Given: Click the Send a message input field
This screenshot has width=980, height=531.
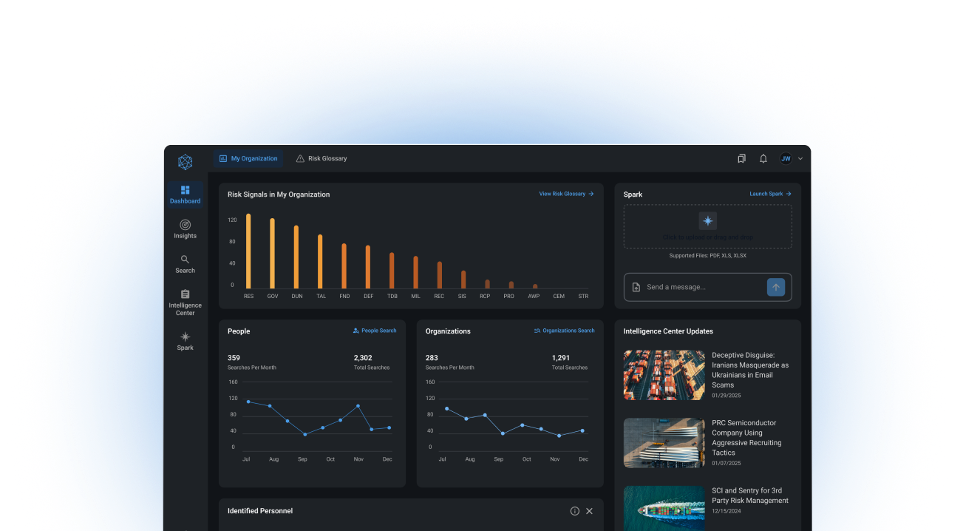Looking at the screenshot, I should coord(702,287).
